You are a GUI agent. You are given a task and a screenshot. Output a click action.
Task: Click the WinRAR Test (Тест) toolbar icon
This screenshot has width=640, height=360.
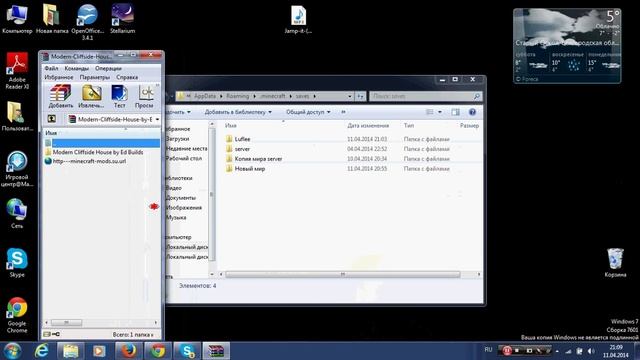click(x=120, y=96)
